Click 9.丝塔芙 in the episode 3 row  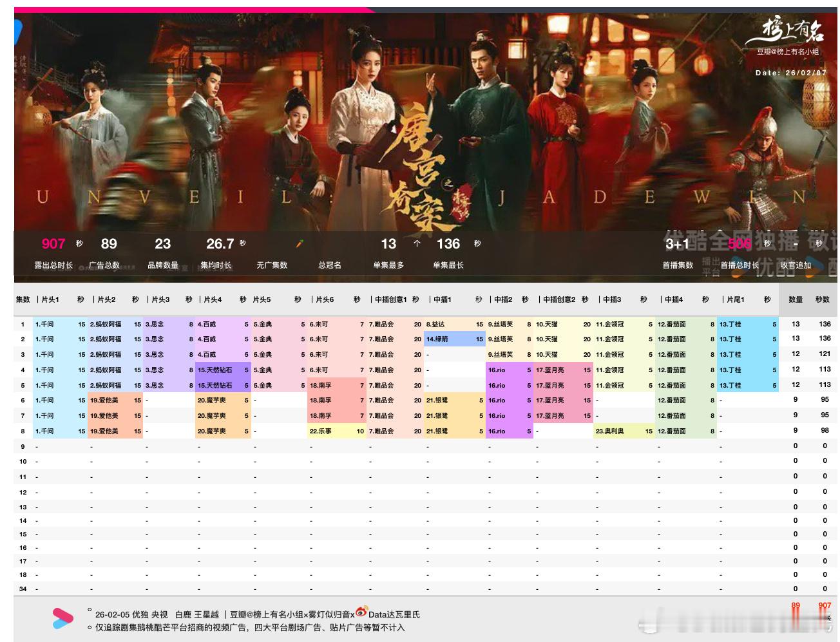(501, 354)
